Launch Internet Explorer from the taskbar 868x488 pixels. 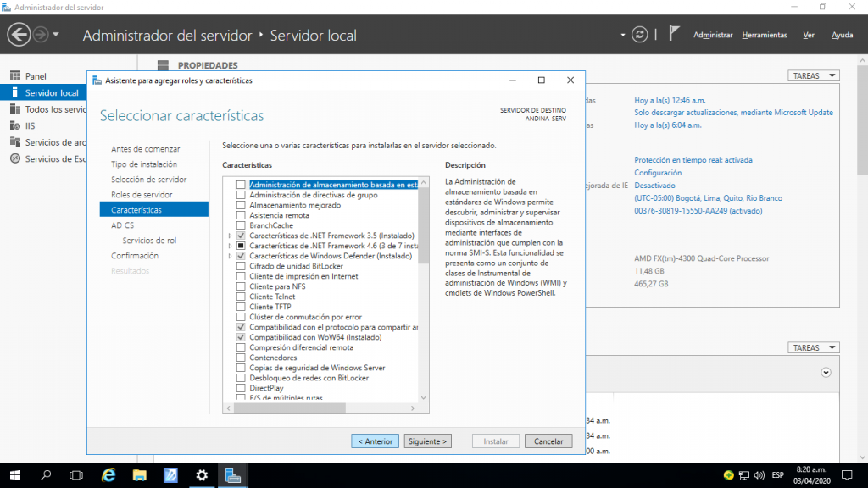(x=108, y=475)
